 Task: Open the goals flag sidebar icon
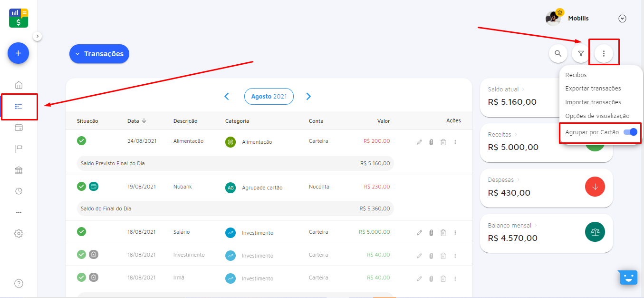pyautogui.click(x=19, y=149)
